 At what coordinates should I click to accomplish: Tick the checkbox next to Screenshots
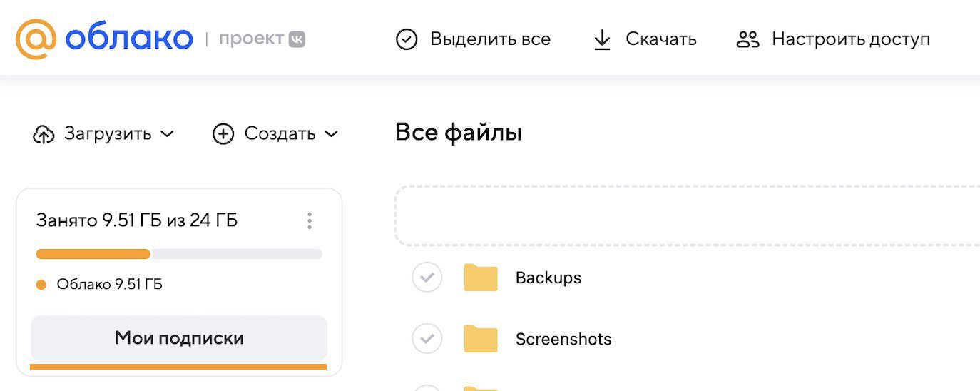[x=427, y=339]
